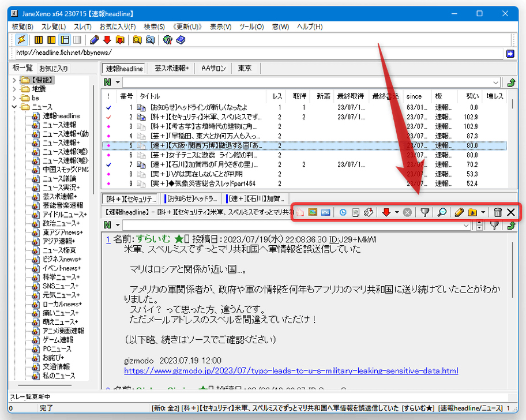Switch to the 芸スポ速報+ board tab
This screenshot has height=420, width=526.
point(172,69)
